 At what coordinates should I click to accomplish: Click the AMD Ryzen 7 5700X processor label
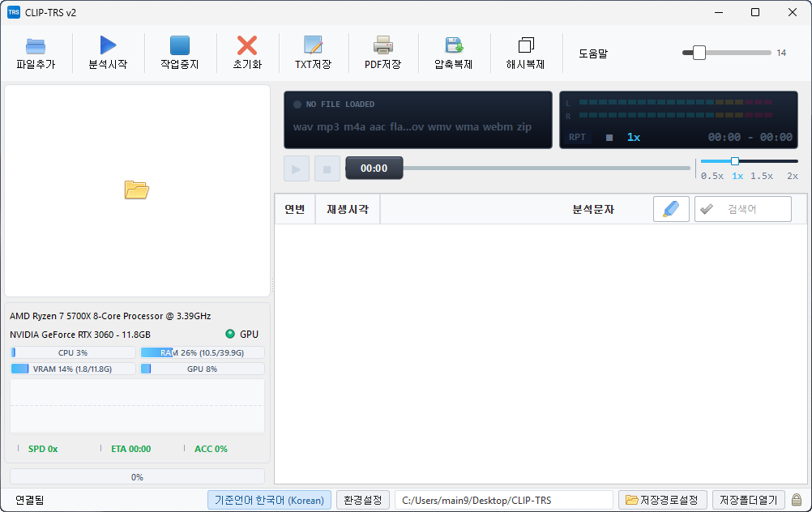pos(110,316)
